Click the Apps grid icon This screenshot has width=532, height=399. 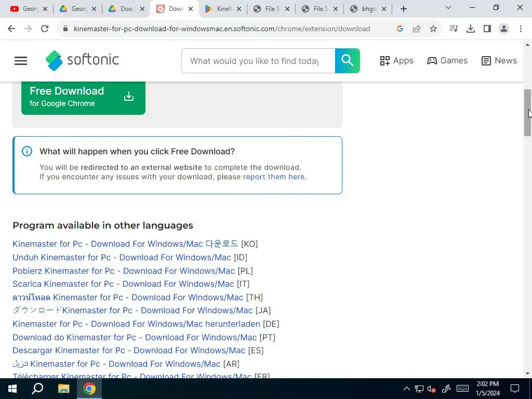click(x=385, y=61)
